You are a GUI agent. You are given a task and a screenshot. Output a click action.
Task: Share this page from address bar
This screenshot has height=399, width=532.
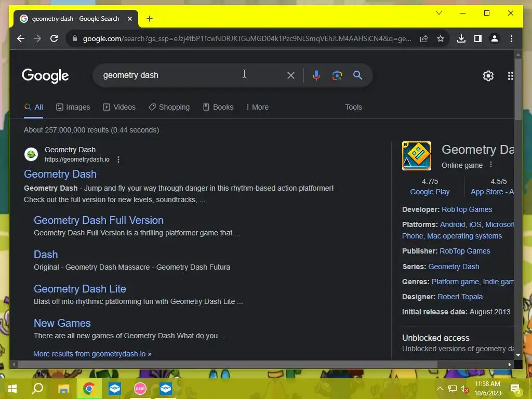pyautogui.click(x=424, y=38)
